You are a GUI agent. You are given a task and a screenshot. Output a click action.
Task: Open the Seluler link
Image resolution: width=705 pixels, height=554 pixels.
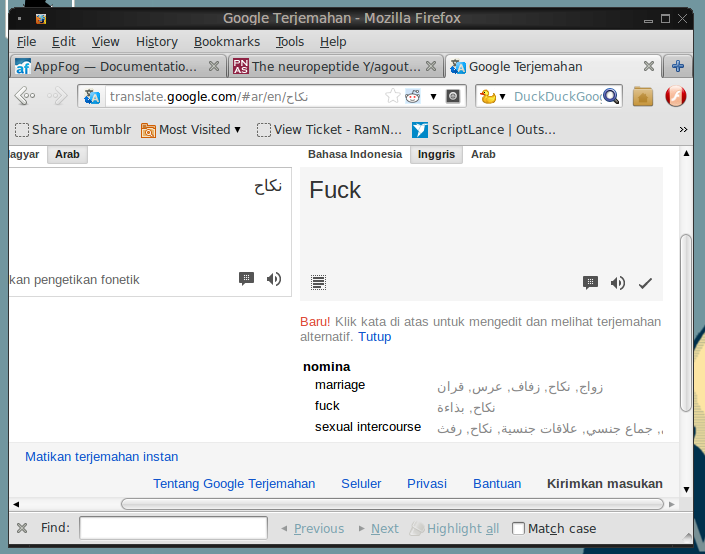(361, 484)
